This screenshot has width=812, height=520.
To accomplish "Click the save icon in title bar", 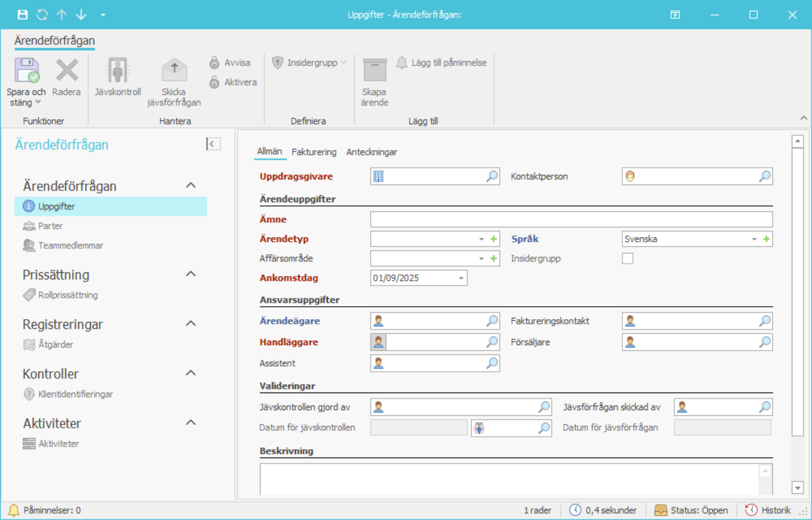I will [23, 14].
